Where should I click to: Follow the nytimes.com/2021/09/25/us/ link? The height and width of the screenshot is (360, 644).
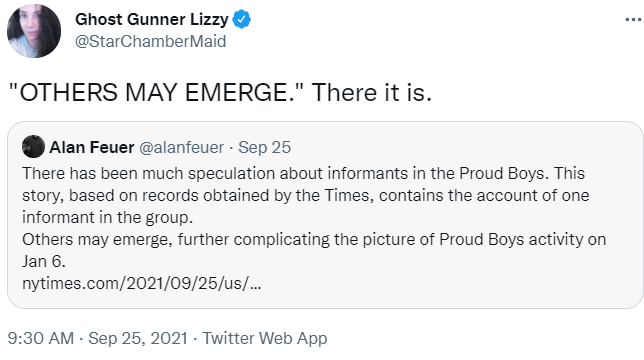[x=141, y=283]
